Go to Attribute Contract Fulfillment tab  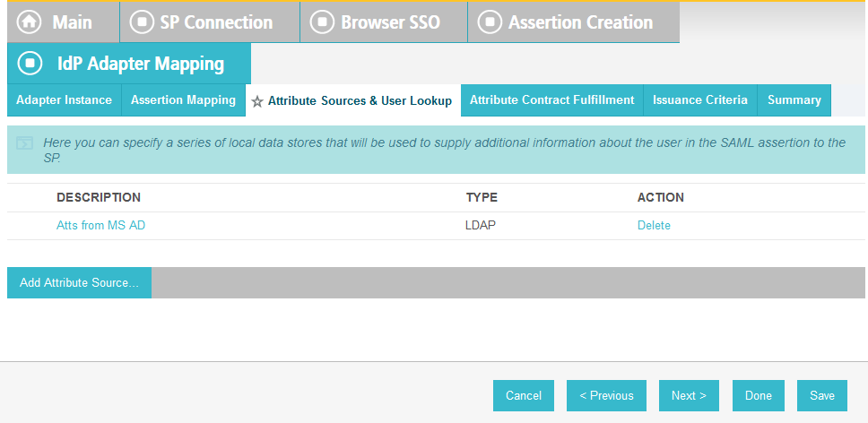pos(551,100)
